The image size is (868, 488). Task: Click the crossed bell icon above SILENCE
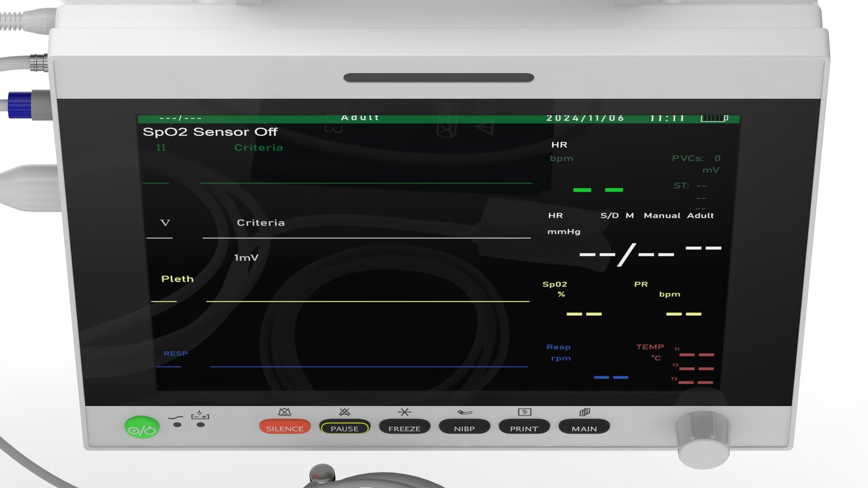[284, 412]
